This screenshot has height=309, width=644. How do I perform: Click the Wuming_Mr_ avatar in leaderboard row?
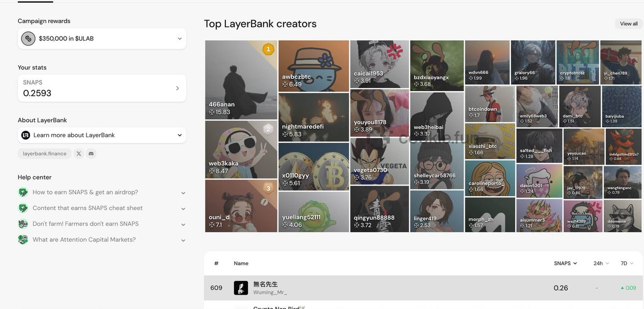[x=241, y=288]
